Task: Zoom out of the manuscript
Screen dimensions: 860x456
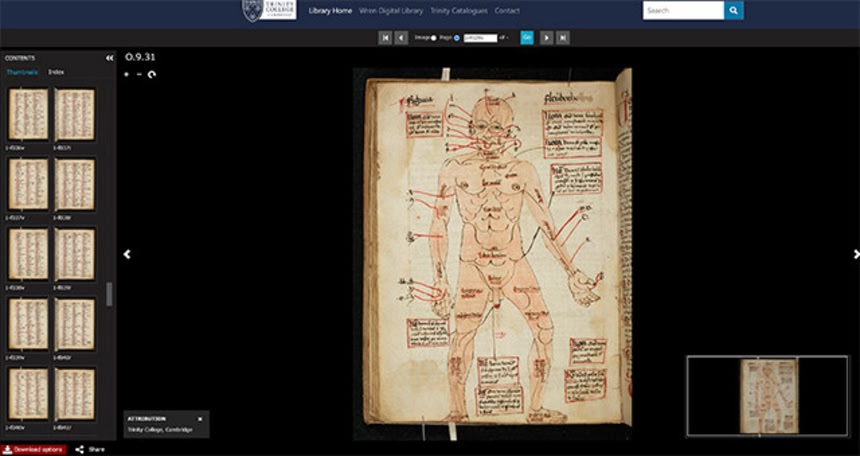Action: click(x=139, y=74)
